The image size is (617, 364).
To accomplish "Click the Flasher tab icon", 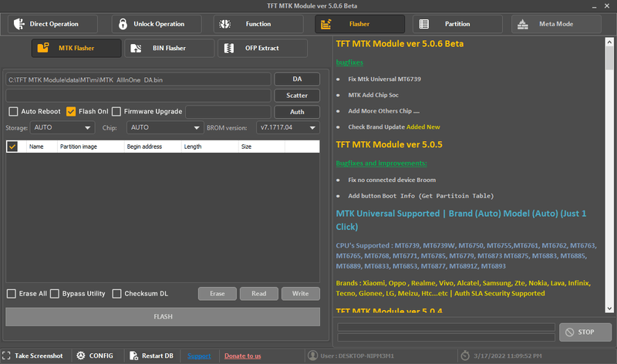I will [x=325, y=24].
